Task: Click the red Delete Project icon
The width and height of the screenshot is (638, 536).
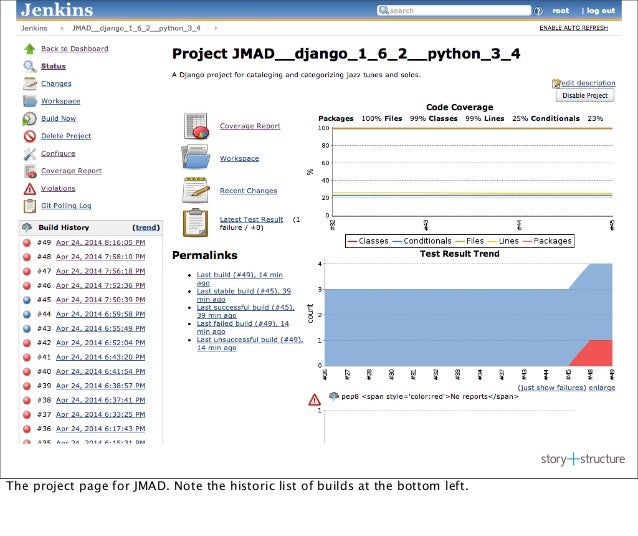Action: (30, 136)
